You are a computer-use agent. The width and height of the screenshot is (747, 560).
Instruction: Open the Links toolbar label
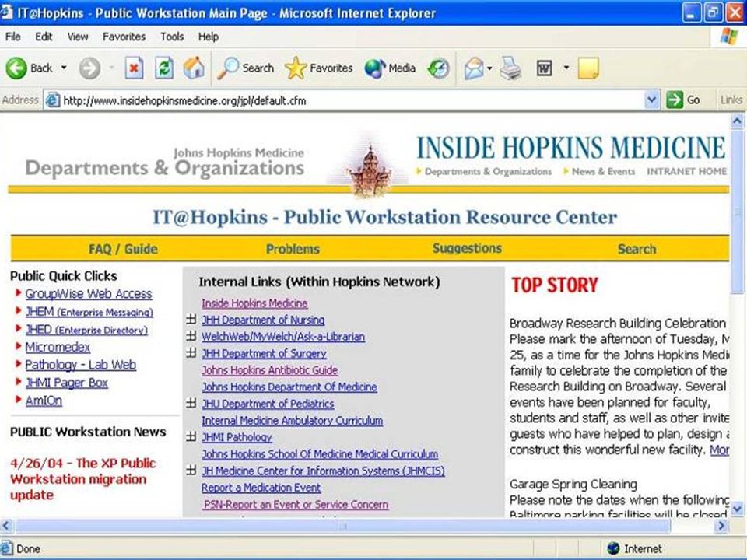tap(731, 100)
